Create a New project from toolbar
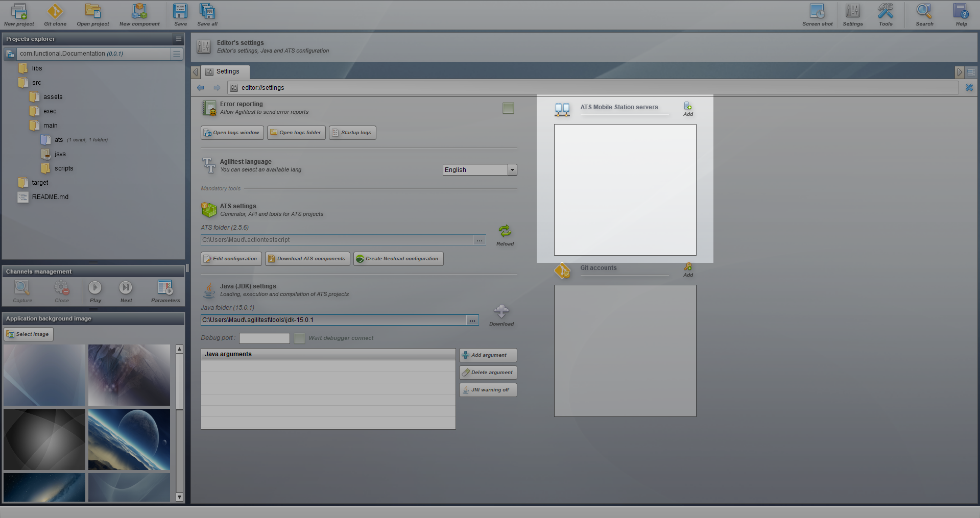This screenshot has width=980, height=518. coord(19,14)
